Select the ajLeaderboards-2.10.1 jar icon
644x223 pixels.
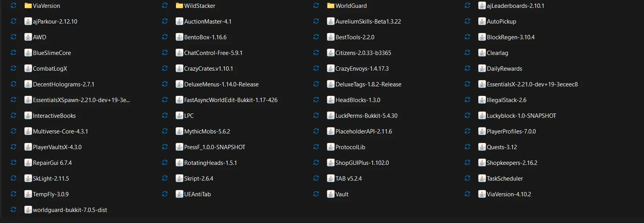[482, 5]
